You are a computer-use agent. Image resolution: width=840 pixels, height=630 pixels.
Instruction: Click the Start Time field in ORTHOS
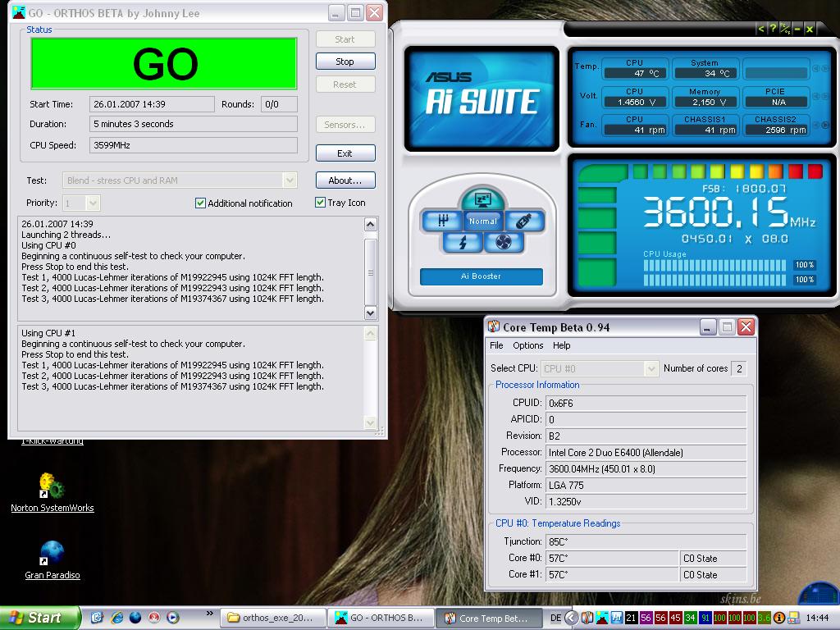pos(152,104)
